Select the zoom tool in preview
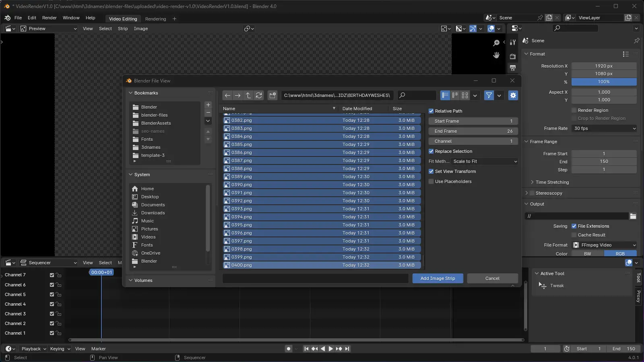The width and height of the screenshot is (644, 362). 496,43
